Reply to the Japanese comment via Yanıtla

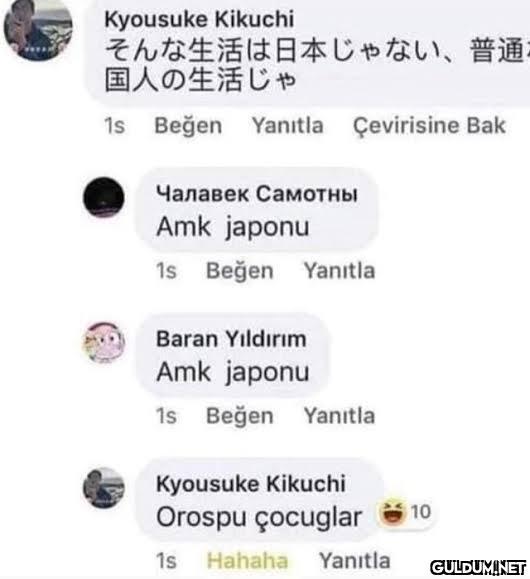(288, 126)
